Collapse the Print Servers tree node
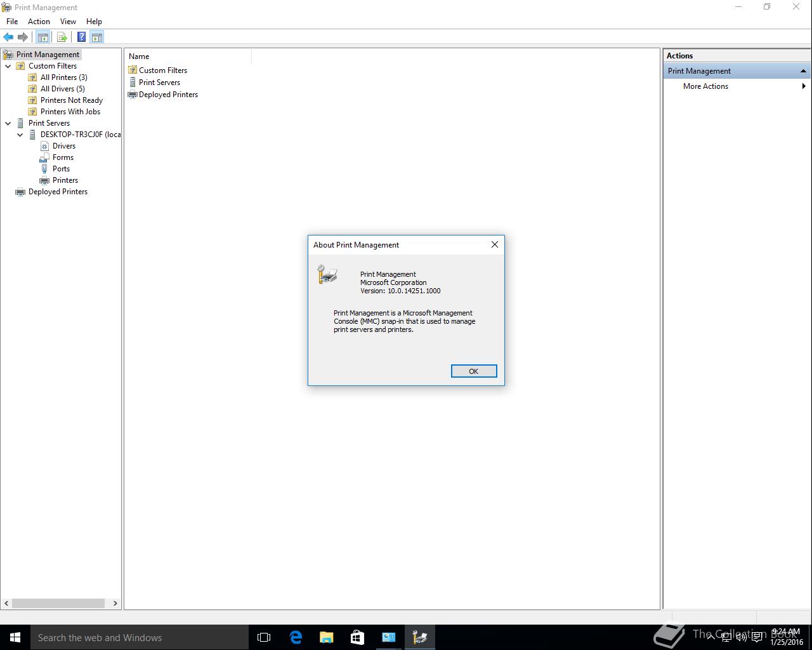The height and width of the screenshot is (650, 812). [x=8, y=123]
